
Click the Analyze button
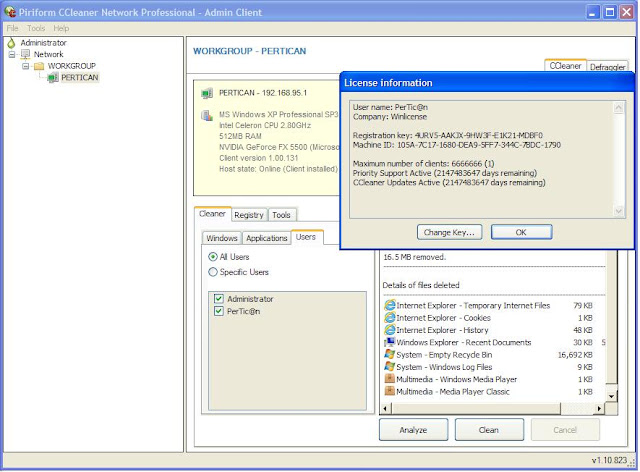[x=413, y=430]
